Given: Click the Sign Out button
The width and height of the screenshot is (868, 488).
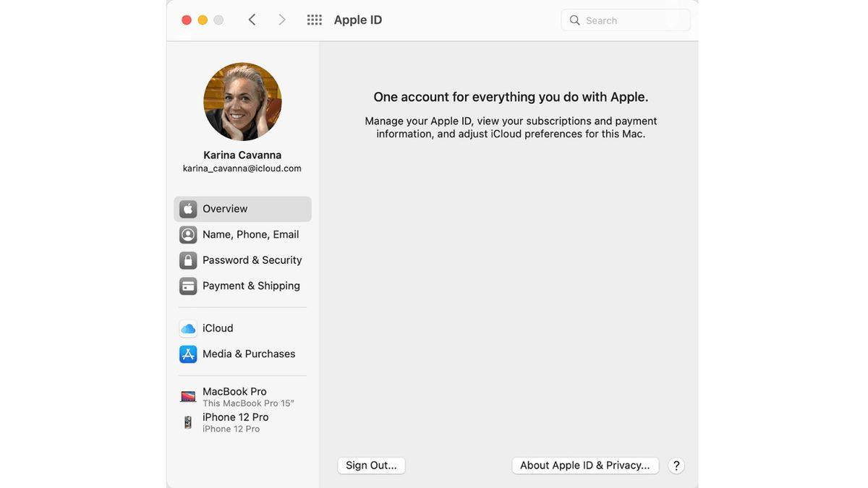Looking at the screenshot, I should tap(371, 465).
